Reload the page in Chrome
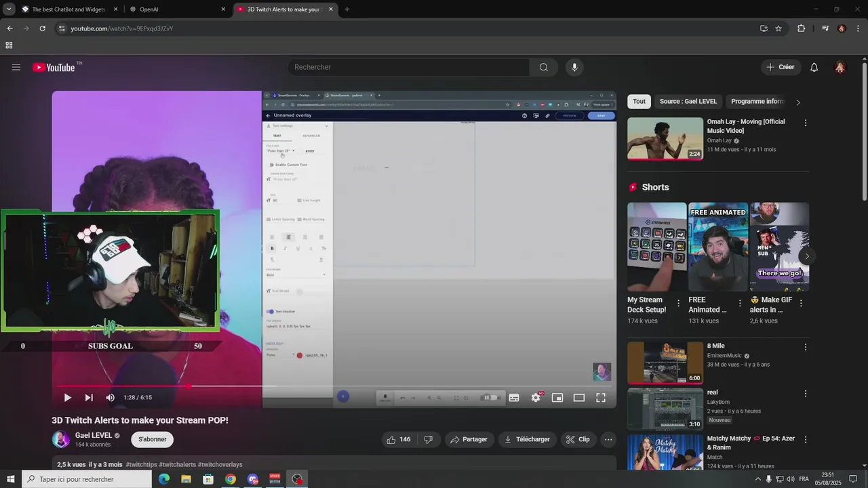 point(42,28)
